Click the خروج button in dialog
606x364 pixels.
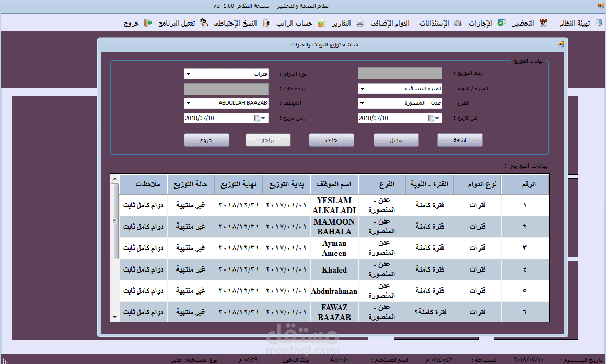click(x=206, y=140)
